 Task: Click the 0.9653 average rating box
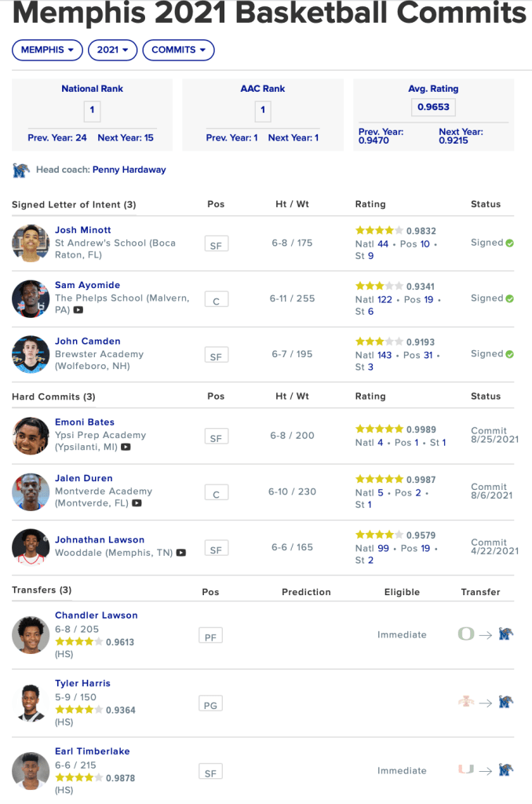[x=433, y=108]
